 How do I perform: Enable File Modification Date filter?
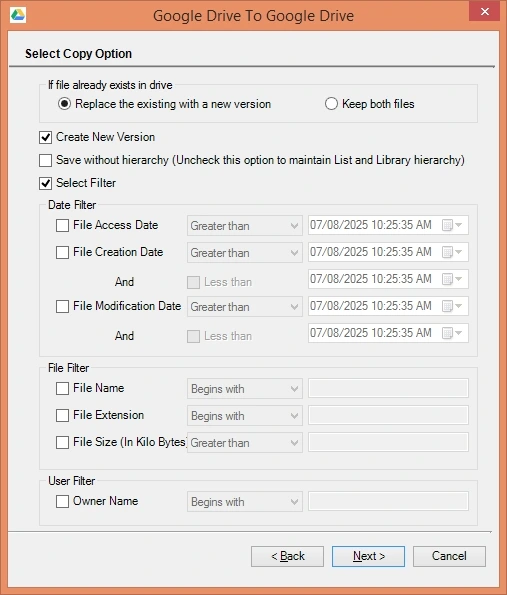[x=62, y=306]
